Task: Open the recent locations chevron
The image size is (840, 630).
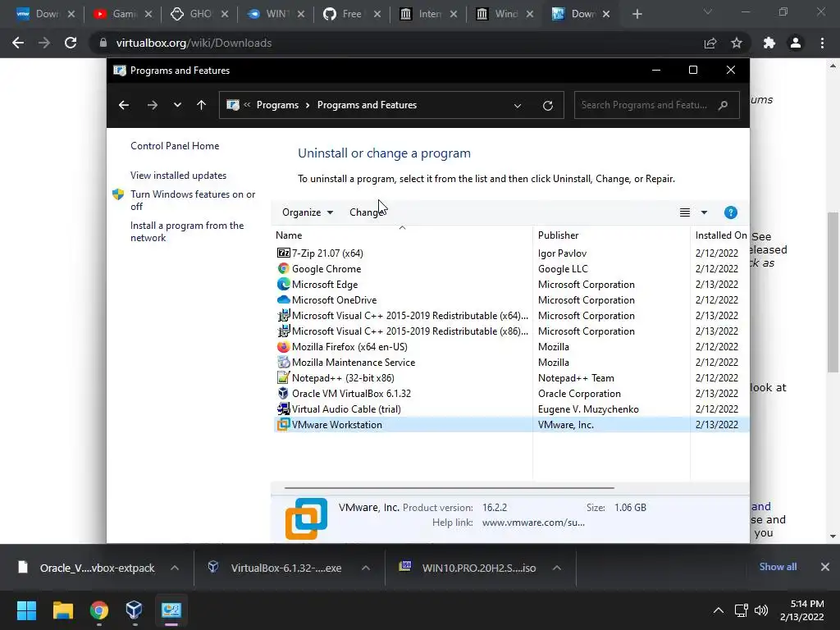Action: pos(177,105)
